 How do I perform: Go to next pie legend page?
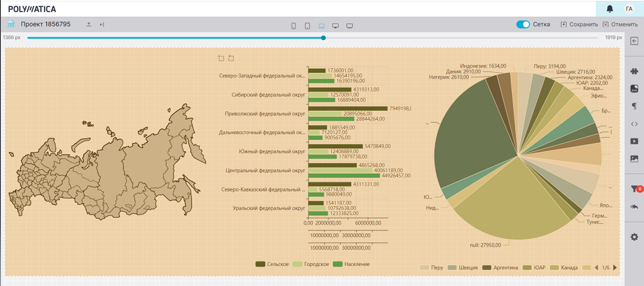[615, 267]
